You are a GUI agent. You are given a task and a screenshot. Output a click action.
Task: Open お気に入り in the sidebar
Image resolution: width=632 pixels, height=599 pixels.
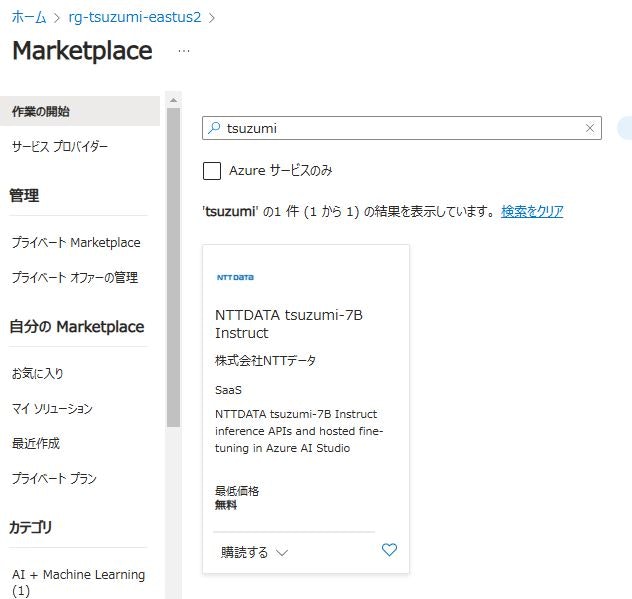click(x=37, y=373)
